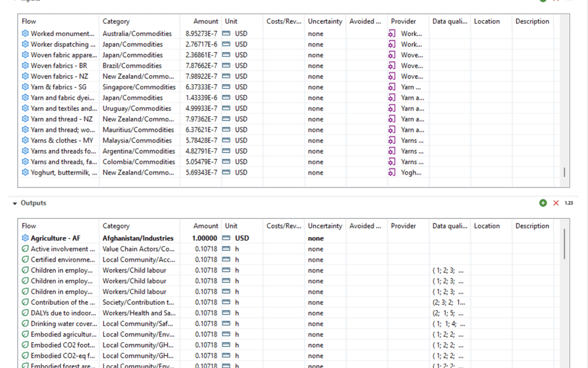Click the provider icon for Yoghurt, buttermilk row
Screen dimensions: 588x368
[392, 172]
